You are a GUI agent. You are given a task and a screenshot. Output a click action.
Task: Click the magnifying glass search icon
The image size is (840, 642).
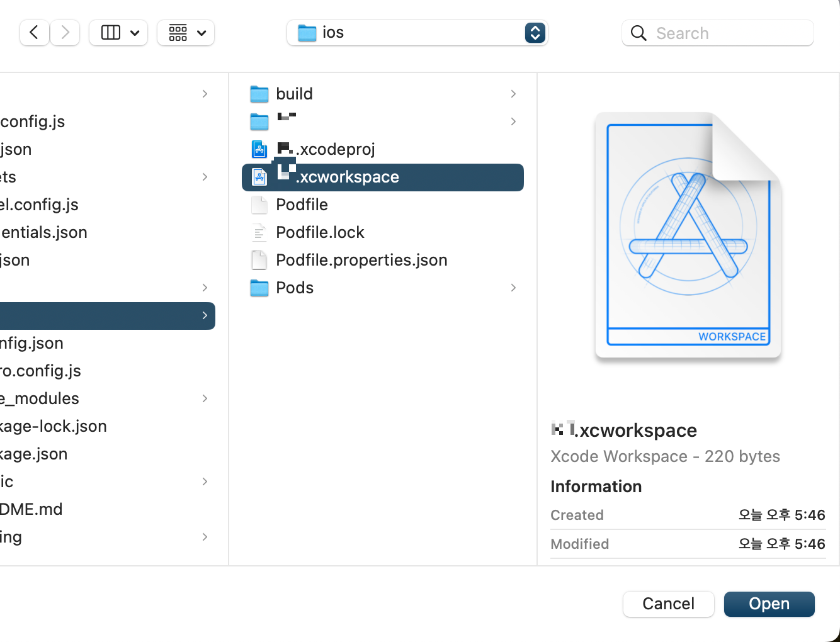pos(639,33)
